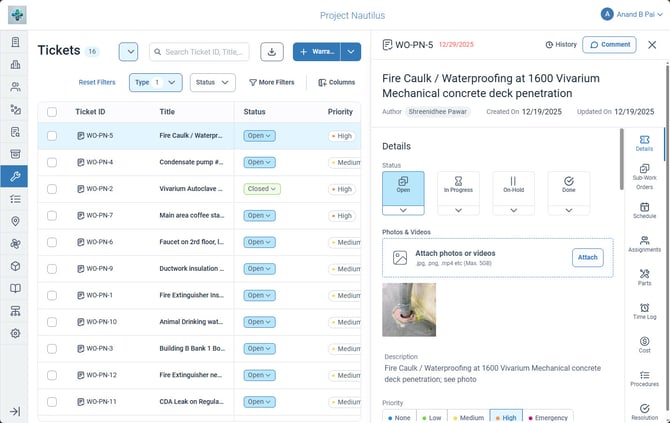
Task: Open the building icon in left sidebar
Action: click(x=15, y=65)
